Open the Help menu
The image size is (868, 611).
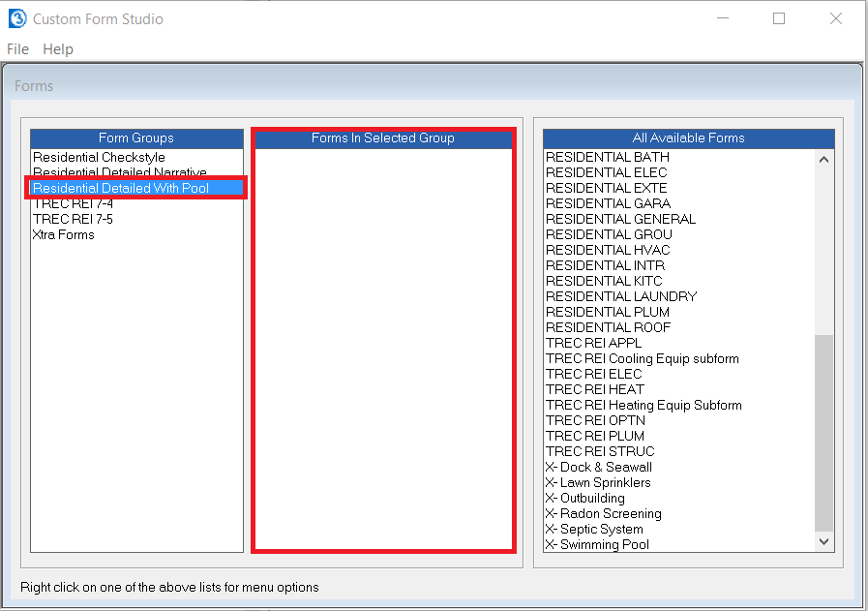tap(58, 49)
